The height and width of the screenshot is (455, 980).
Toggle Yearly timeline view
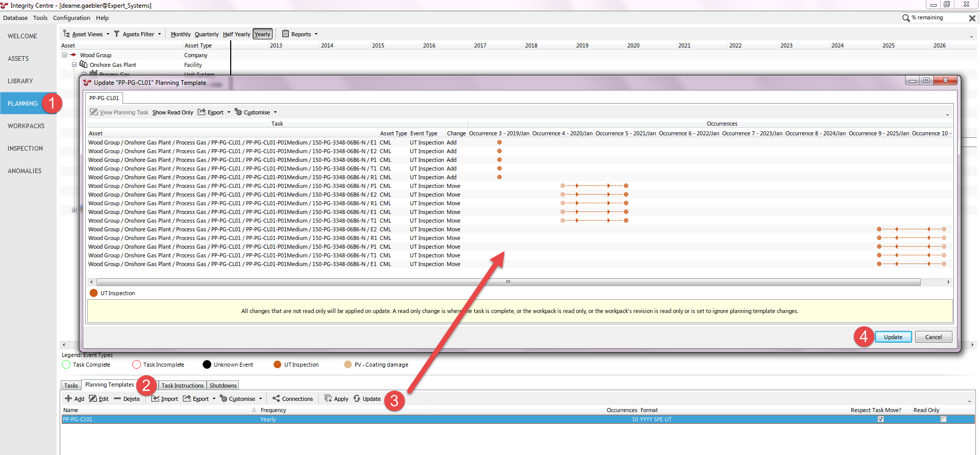click(x=262, y=34)
